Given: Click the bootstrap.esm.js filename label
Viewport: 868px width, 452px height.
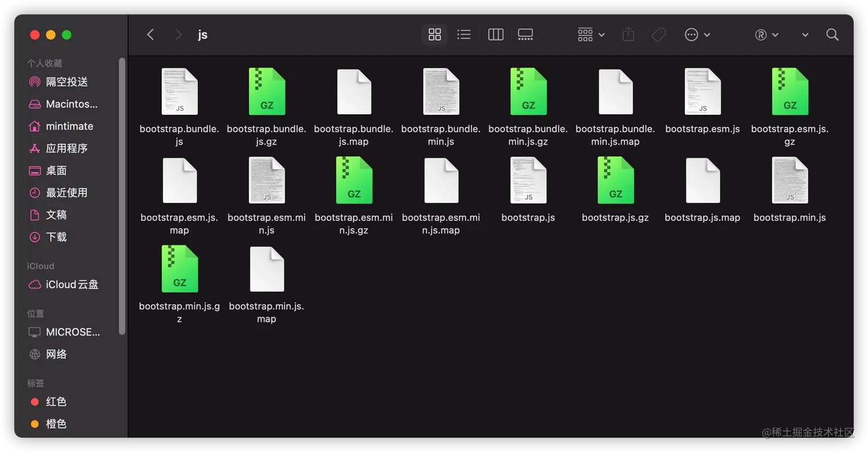Looking at the screenshot, I should (x=703, y=129).
